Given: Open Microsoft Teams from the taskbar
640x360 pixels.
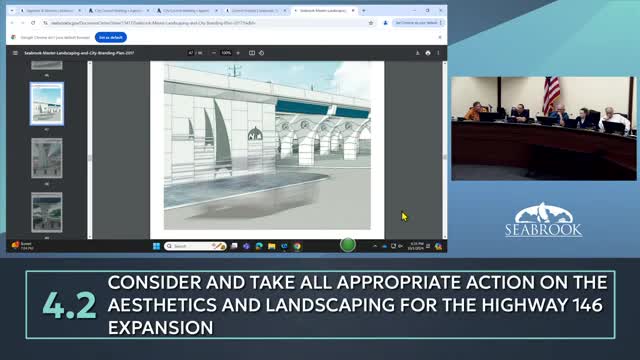Looking at the screenshot, I should [246, 246].
